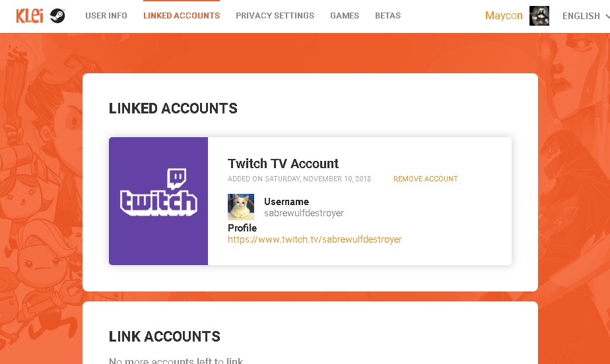
Task: Select the Linked Accounts tab
Action: (182, 16)
